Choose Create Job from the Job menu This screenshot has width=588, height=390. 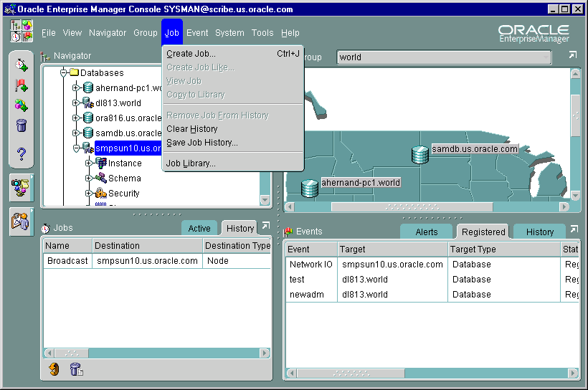[x=191, y=54]
